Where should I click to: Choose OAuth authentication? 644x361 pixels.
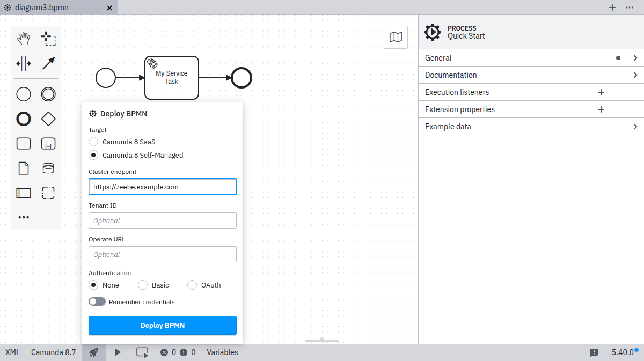192,285
